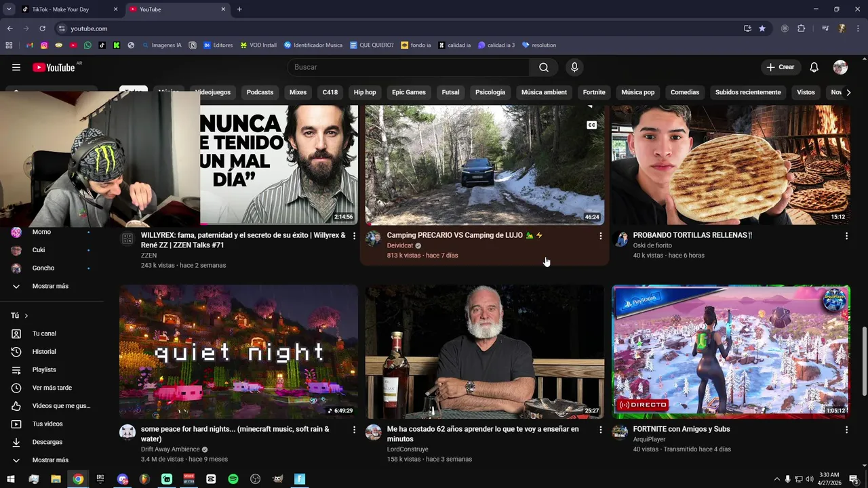Open Ver más tarde in sidebar
The height and width of the screenshot is (488, 868).
coord(52,388)
